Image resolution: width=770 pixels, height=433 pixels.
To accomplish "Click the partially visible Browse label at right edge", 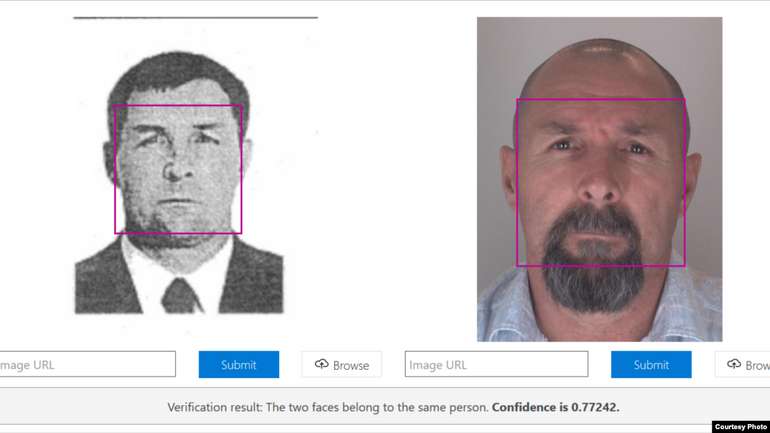I will pos(757,365).
